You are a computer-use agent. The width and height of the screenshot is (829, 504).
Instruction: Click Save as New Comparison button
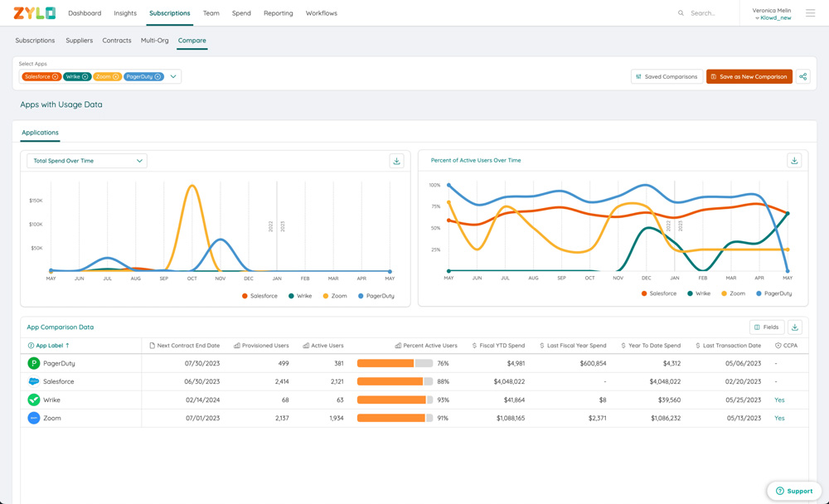pos(749,77)
